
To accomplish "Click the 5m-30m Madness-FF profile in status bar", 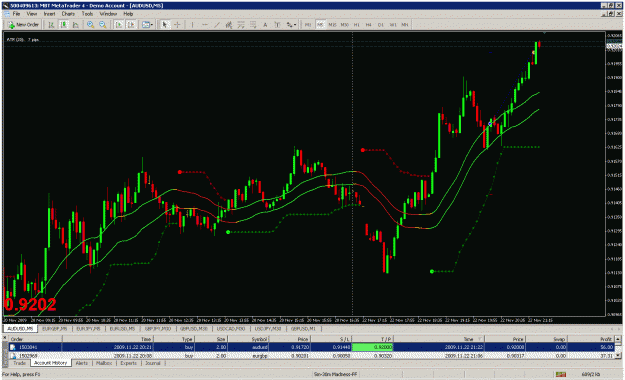I will (336, 374).
